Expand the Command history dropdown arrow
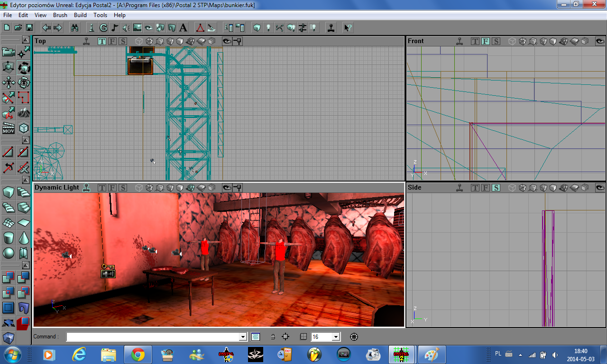 tap(243, 337)
